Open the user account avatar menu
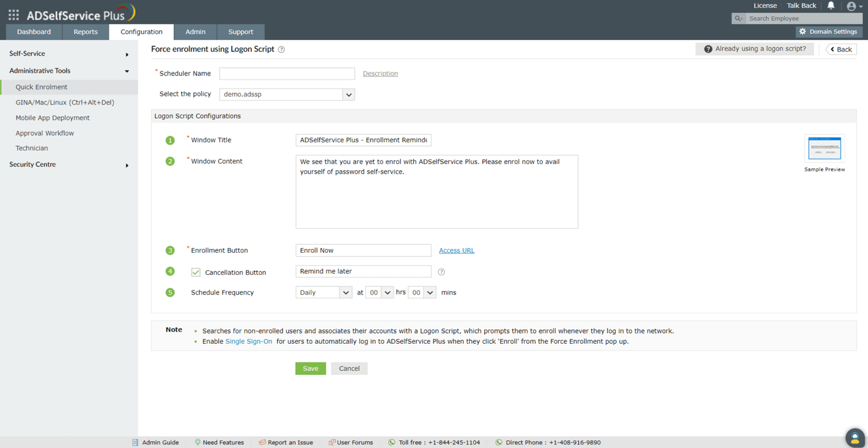Image resolution: width=868 pixels, height=448 pixels. point(854,6)
